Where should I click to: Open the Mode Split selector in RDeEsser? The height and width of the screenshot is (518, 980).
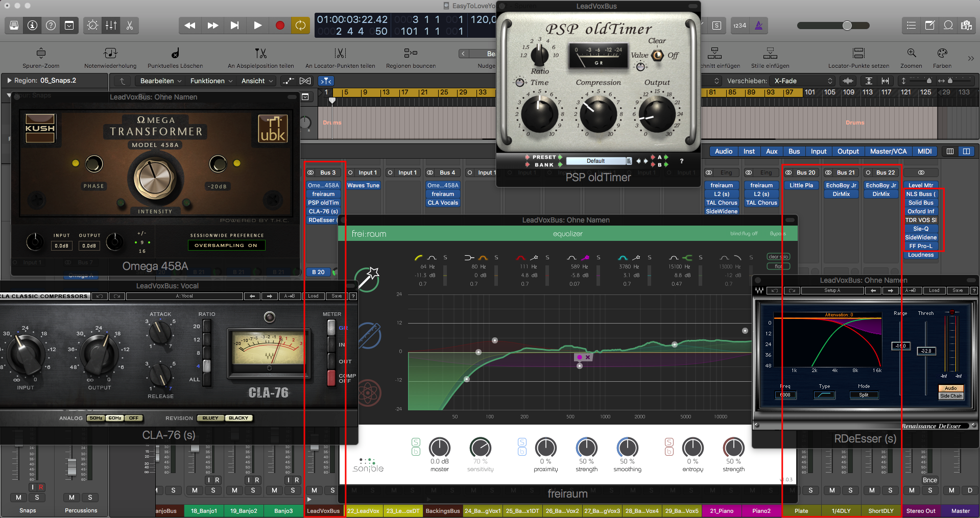[864, 395]
